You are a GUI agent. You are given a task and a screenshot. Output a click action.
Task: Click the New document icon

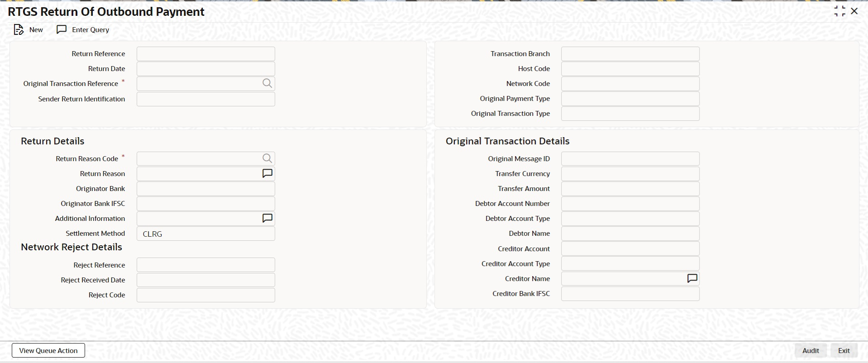19,30
